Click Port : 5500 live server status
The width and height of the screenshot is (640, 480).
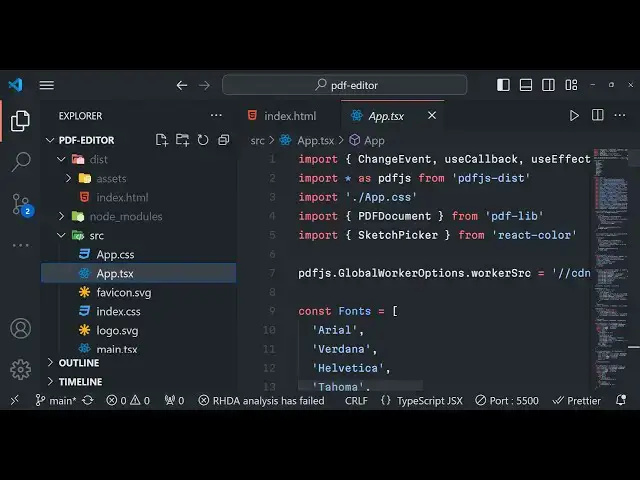pyautogui.click(x=507, y=400)
